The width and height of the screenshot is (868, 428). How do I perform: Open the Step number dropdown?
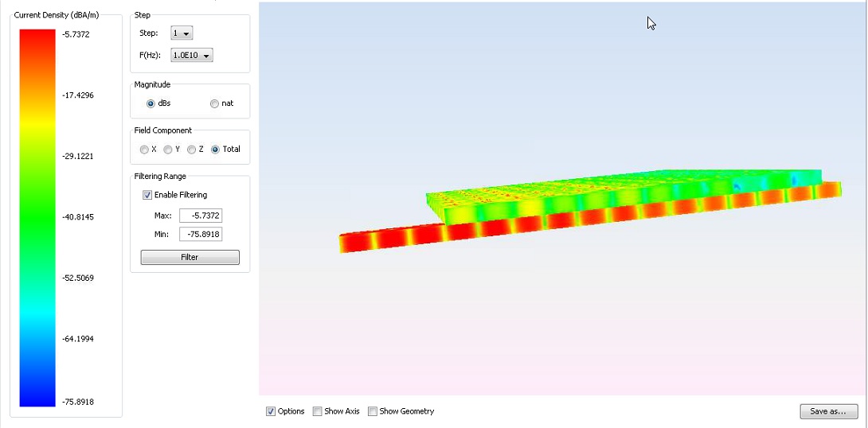(182, 33)
